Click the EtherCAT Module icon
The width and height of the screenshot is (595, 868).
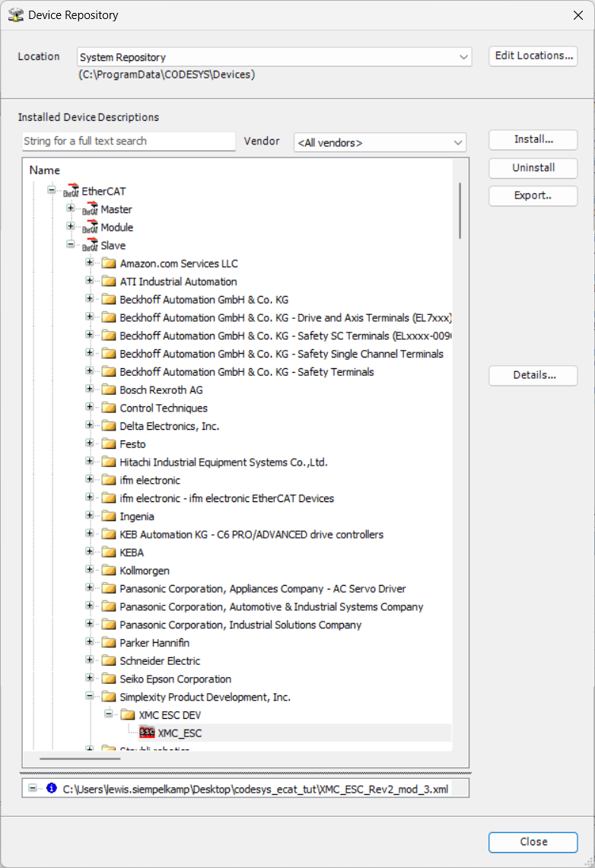pyautogui.click(x=91, y=227)
